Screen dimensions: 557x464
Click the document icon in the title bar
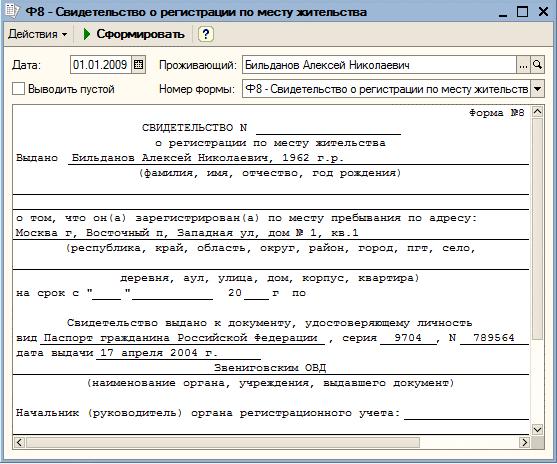tap(13, 11)
